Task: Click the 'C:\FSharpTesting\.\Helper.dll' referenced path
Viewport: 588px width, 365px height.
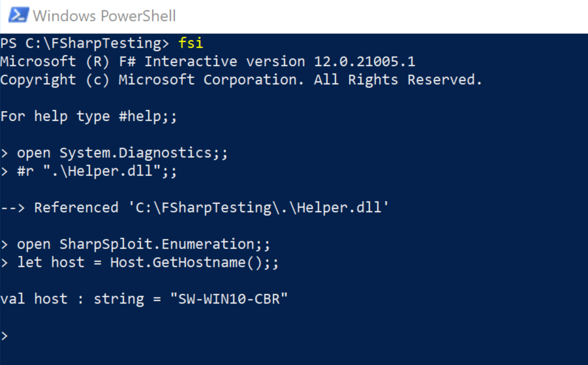Action: coord(258,208)
